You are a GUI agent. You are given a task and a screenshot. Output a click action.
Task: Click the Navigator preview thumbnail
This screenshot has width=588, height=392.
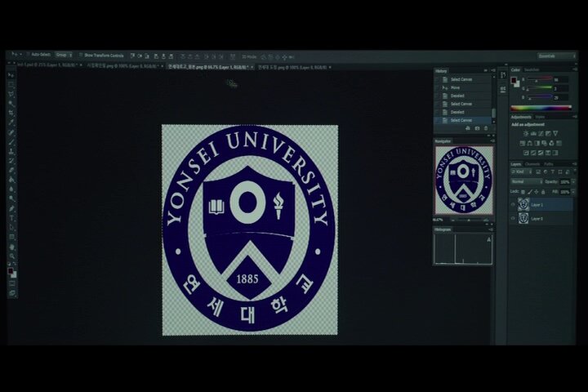(463, 180)
